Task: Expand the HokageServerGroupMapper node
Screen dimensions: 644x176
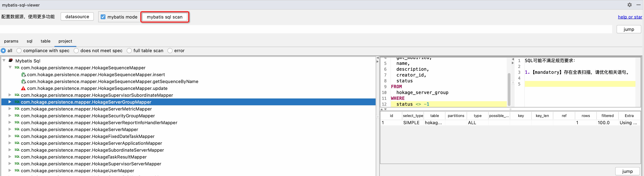Action: coord(10,102)
